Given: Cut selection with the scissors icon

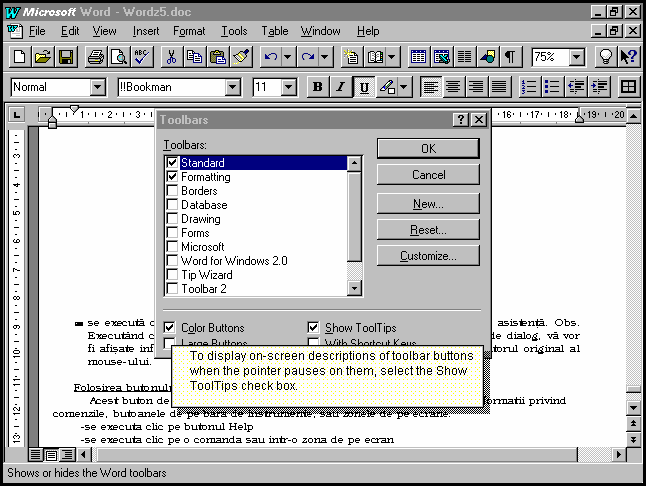Looking at the screenshot, I should point(172,57).
